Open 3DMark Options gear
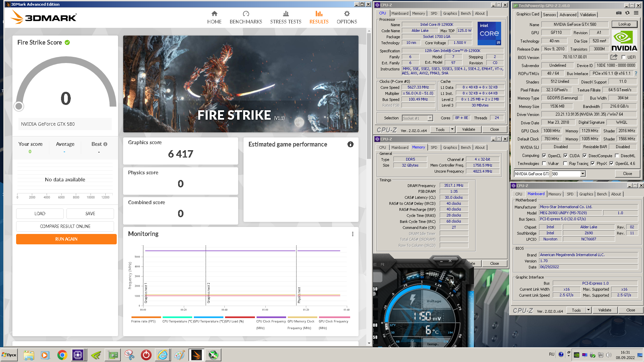Image resolution: width=644 pixels, height=362 pixels. (x=347, y=17)
